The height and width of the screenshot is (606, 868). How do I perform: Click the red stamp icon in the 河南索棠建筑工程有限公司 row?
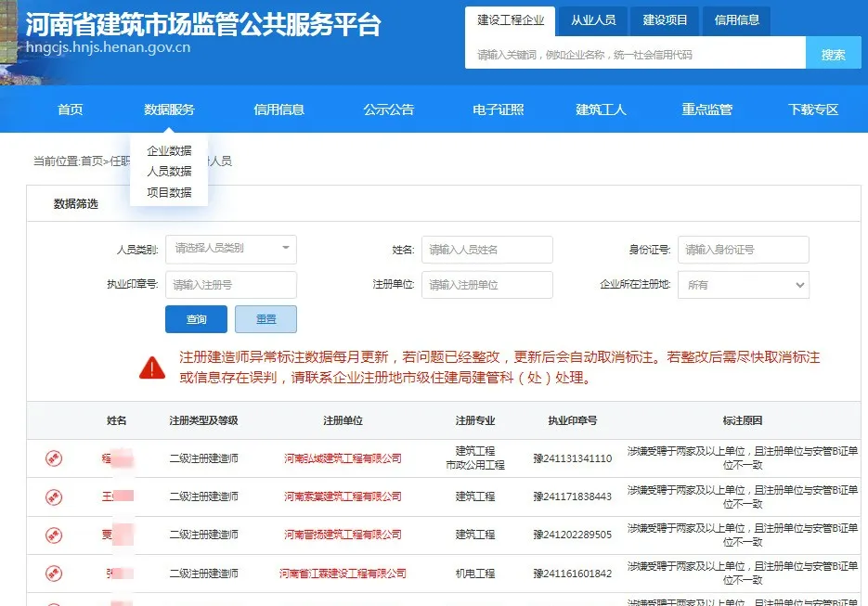(x=54, y=497)
